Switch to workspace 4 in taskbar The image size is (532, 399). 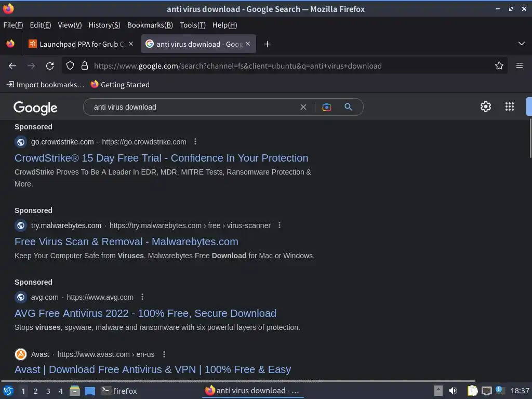[61, 391]
